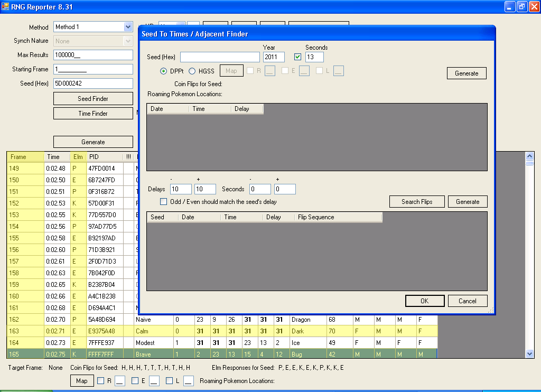Toggle the Seconds checkbox in the dialog
Screen dimensions: 541x392
click(x=298, y=57)
